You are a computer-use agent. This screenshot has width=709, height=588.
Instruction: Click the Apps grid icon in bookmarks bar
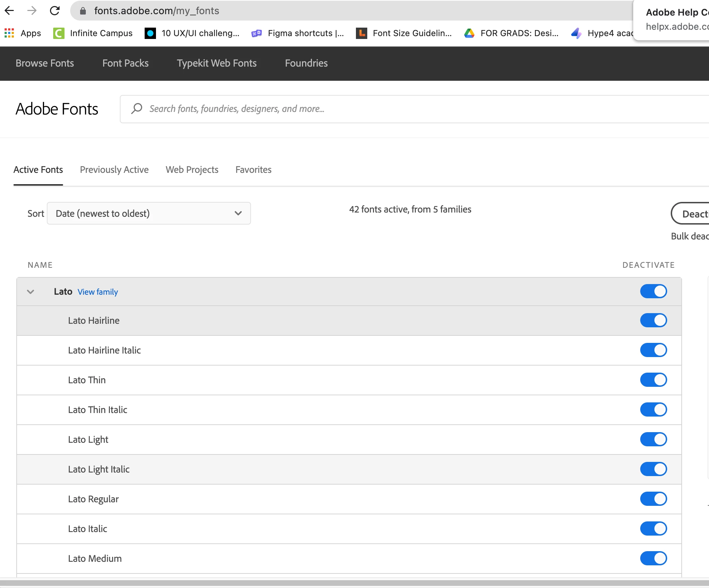tap(9, 33)
